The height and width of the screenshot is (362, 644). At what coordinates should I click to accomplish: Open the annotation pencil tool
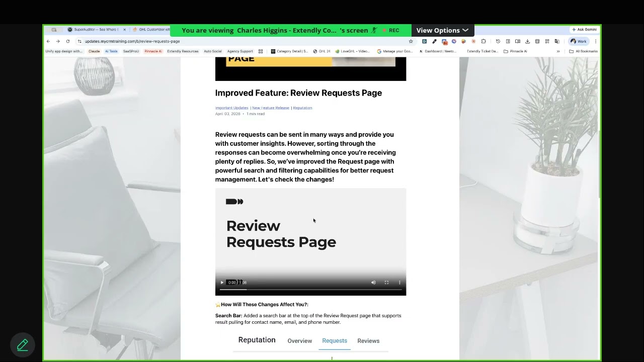[23, 345]
